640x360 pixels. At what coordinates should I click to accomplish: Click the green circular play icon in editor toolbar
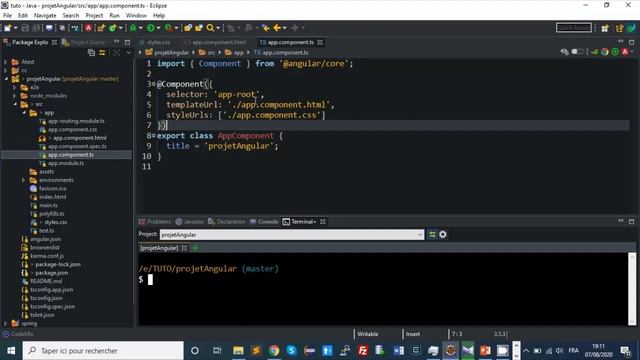(x=615, y=52)
